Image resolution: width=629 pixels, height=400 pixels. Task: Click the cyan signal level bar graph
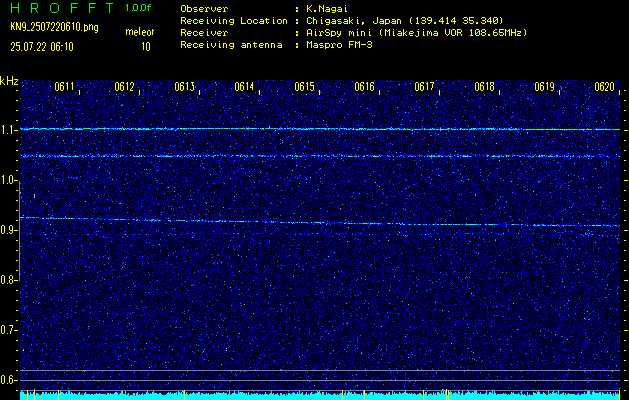(x=320, y=396)
